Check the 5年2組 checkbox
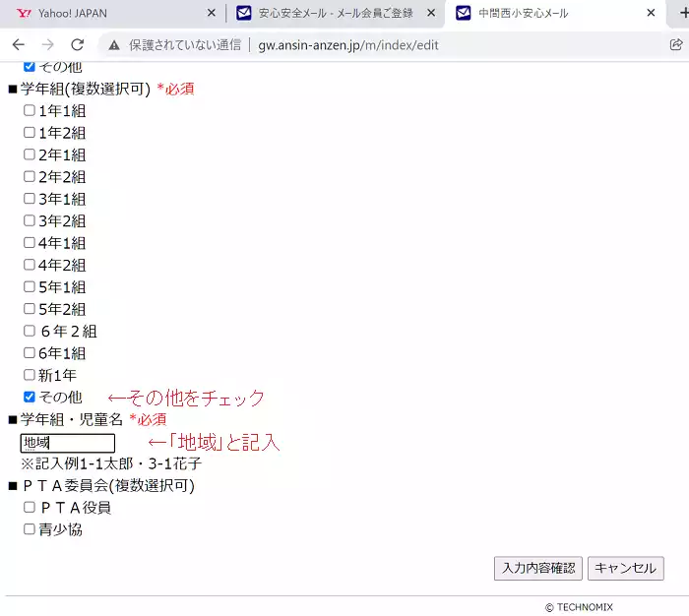 point(30,309)
